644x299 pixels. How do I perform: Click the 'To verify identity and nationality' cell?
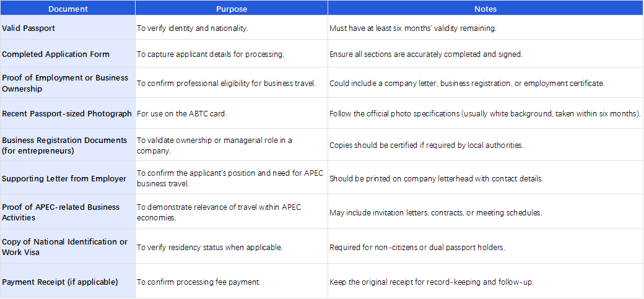pos(232,28)
